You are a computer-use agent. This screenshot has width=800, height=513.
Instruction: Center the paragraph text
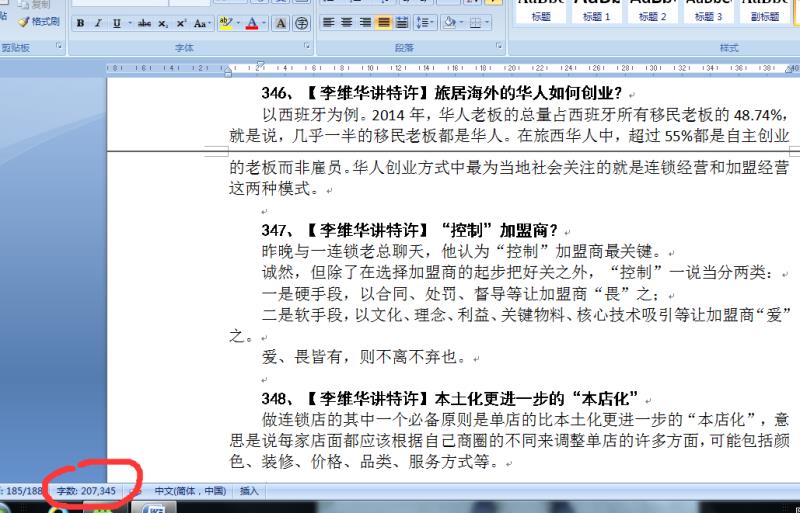[347, 22]
